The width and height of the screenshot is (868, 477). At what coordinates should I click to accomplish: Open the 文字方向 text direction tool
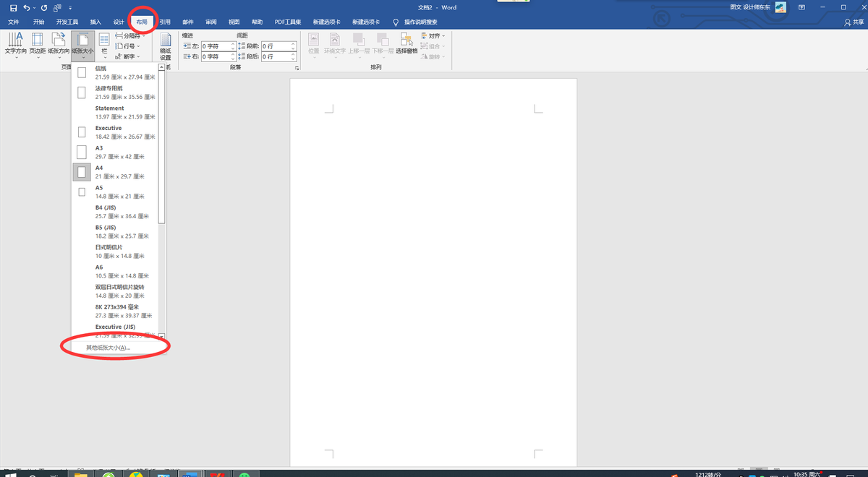(16, 47)
